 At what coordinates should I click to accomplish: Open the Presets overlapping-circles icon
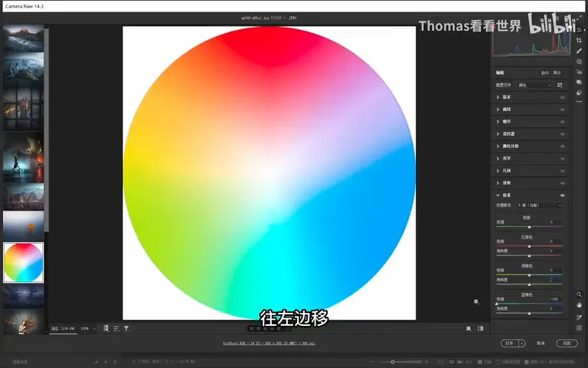pyautogui.click(x=579, y=92)
